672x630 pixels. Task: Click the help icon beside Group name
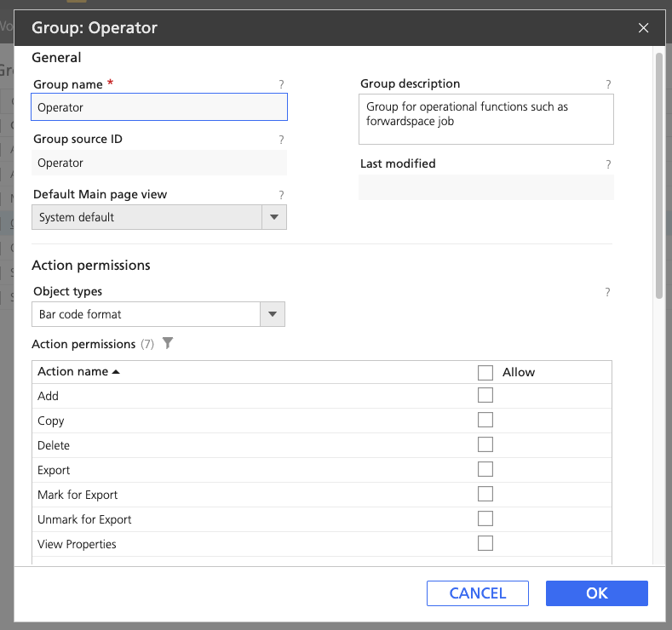pyautogui.click(x=281, y=85)
